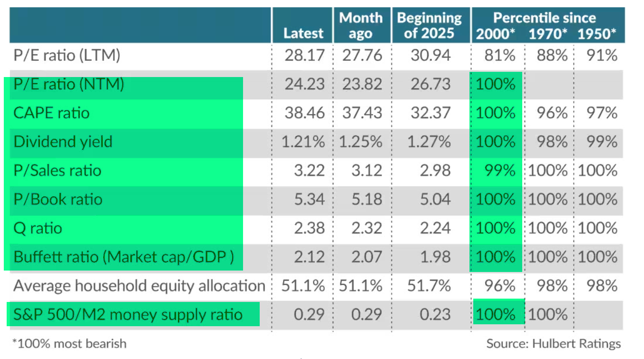Select the P/E ratio (NTM) row label
The width and height of the screenshot is (644, 359).
click(69, 84)
